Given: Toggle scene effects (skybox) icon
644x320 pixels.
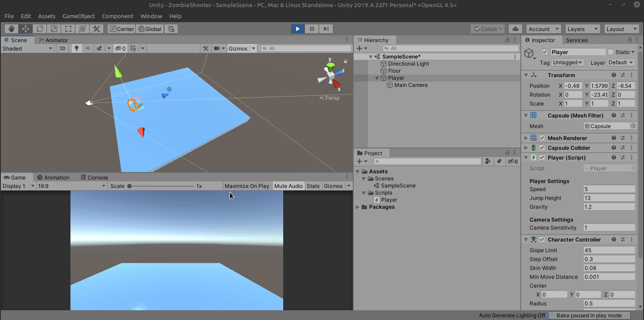Looking at the screenshot, I should pyautogui.click(x=100, y=49).
